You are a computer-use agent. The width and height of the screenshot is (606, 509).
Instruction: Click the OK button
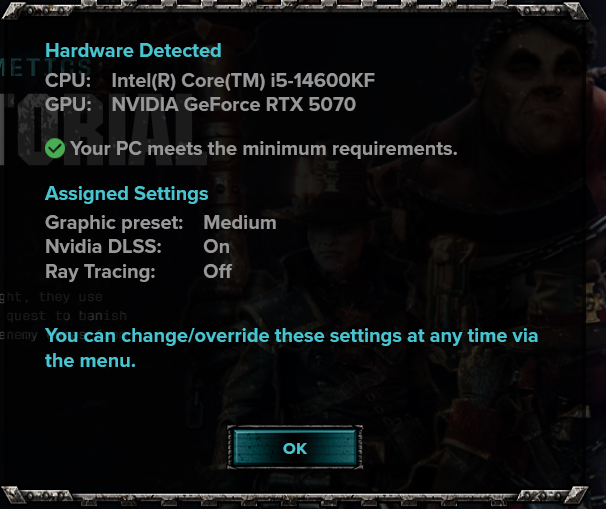294,448
